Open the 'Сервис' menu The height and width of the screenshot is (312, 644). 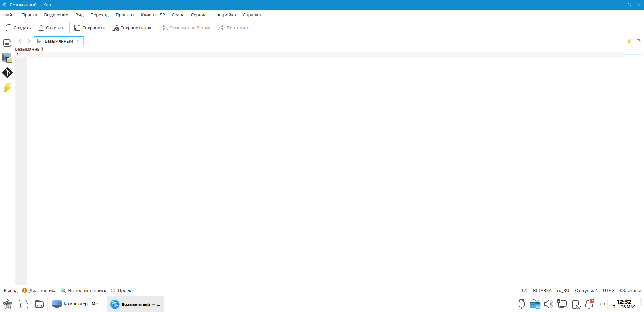[x=198, y=15]
